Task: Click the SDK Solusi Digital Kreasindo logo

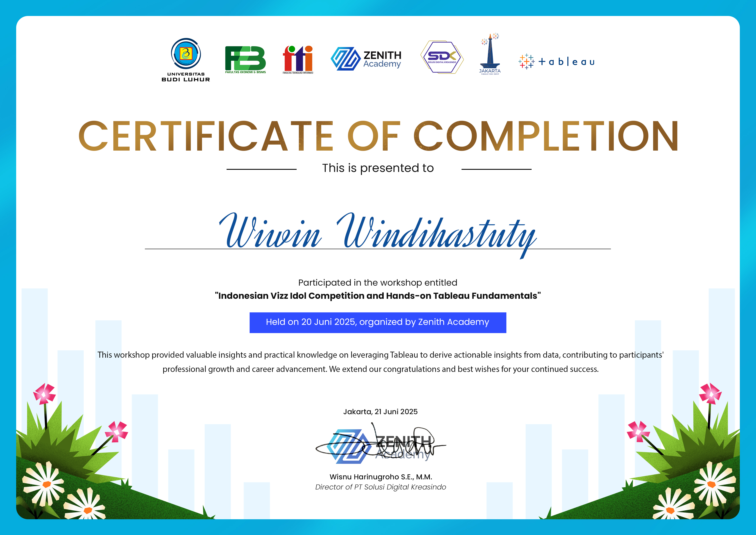Action: click(x=442, y=57)
